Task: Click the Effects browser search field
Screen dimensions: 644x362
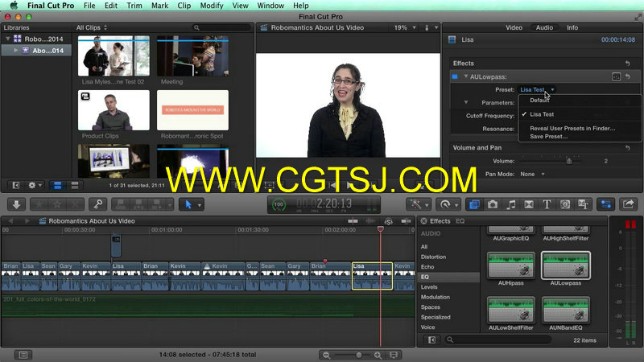Action: pyautogui.click(x=497, y=339)
